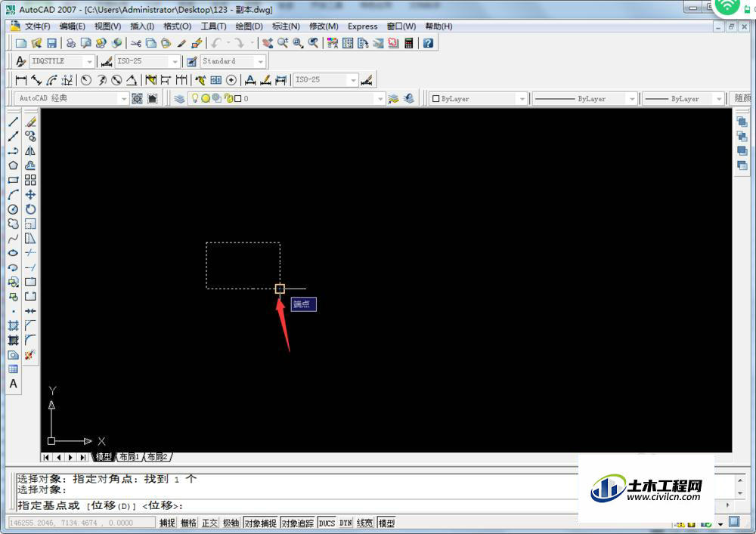Screen dimensions: 756x534
Task: Click the Fillet modify tool
Action: pyautogui.click(x=30, y=340)
